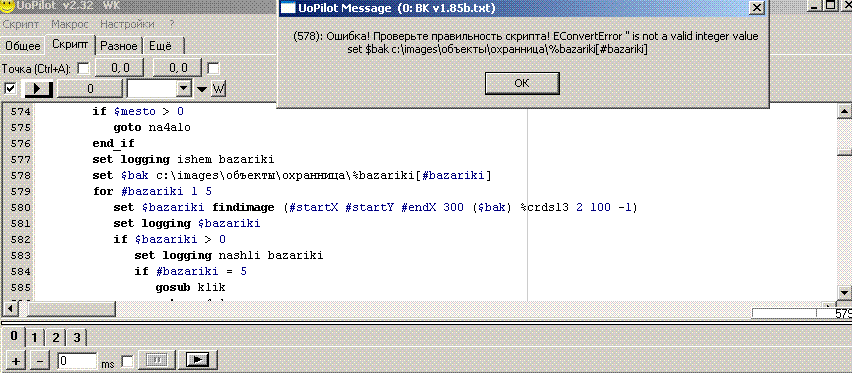Open the Настройки menu

[x=127, y=24]
